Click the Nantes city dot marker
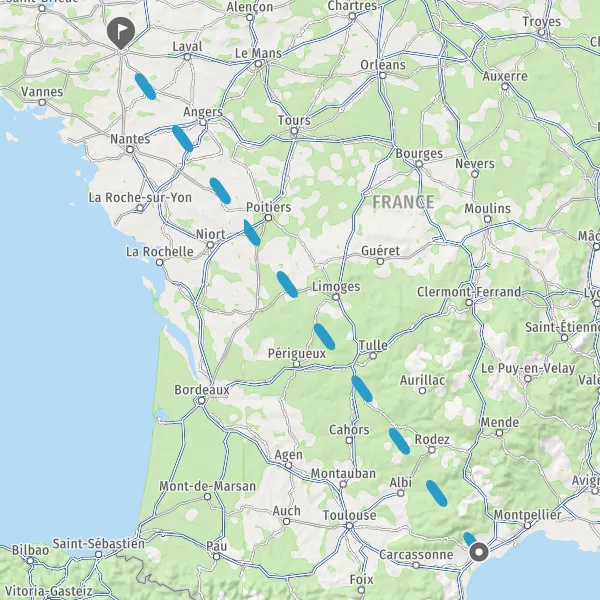The image size is (600, 600). point(130,149)
